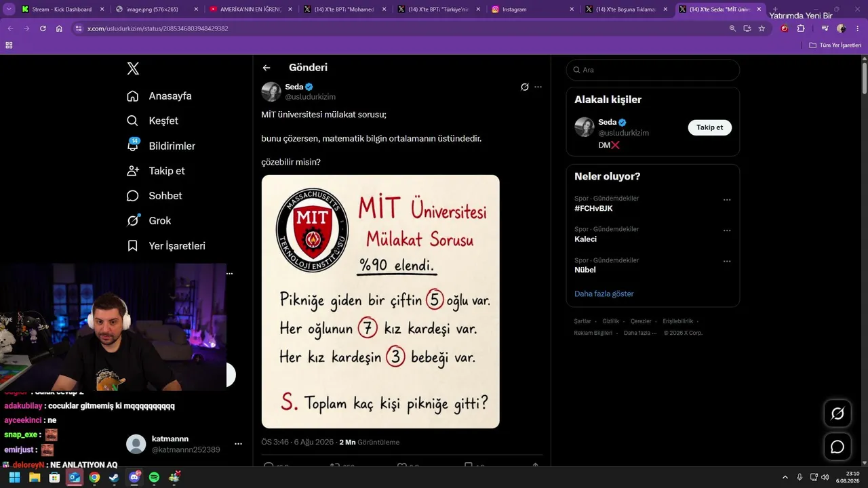Open the tab search dropdown arrow
The image size is (868, 488).
pos(9,9)
